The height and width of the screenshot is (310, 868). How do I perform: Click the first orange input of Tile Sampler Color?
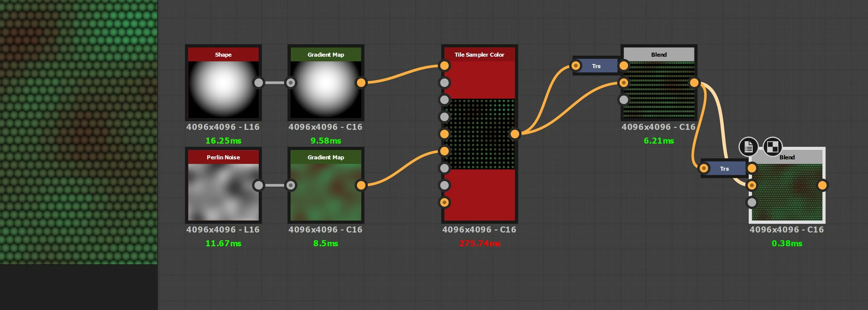tap(444, 65)
